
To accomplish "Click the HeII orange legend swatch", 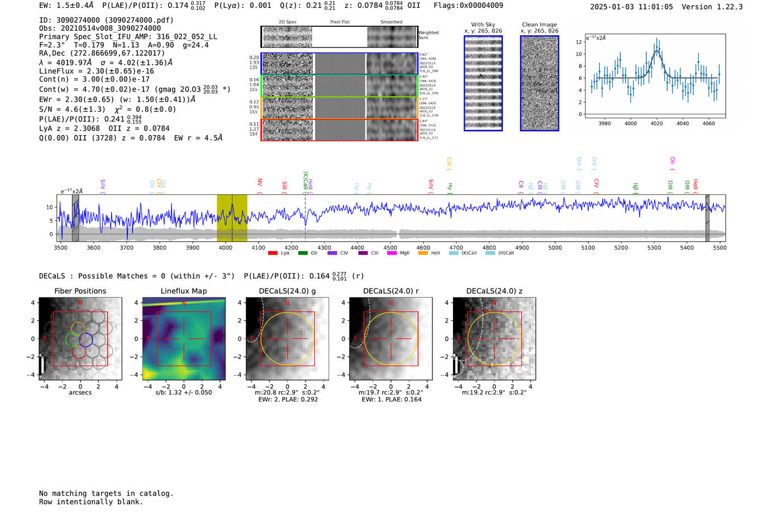I will click(423, 253).
